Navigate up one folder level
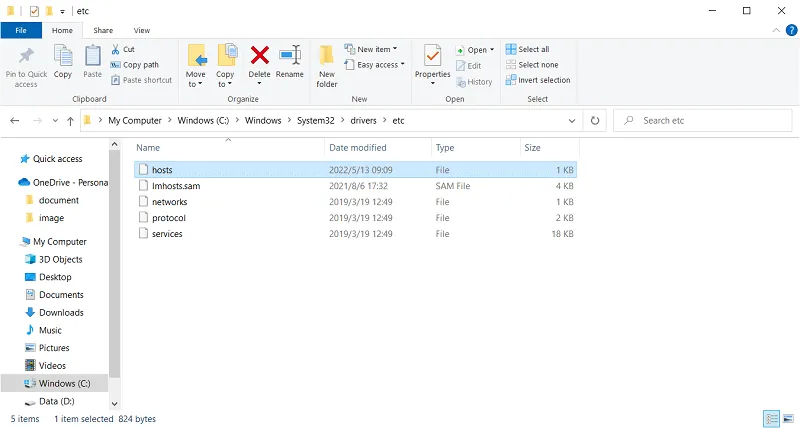 pyautogui.click(x=70, y=120)
